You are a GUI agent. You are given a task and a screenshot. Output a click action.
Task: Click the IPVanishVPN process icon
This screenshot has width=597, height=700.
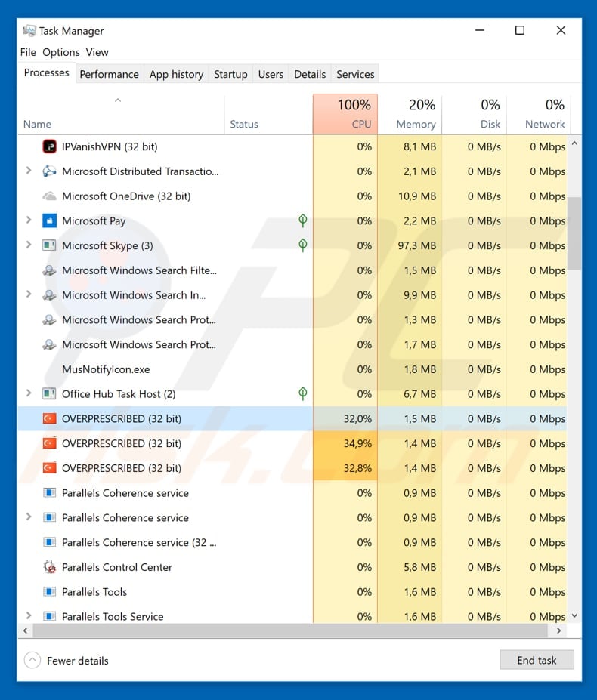click(49, 146)
